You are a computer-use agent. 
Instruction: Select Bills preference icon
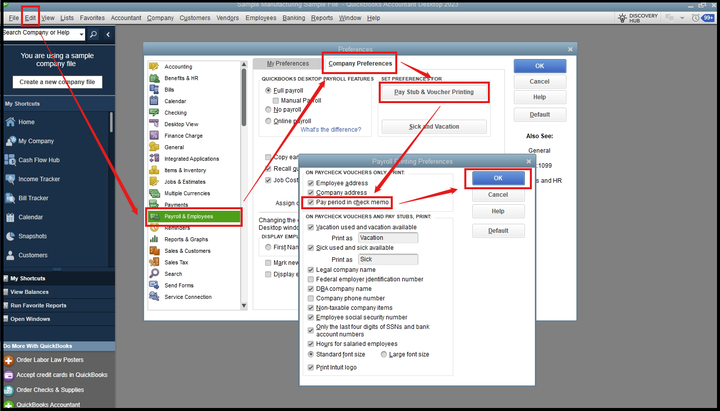154,90
